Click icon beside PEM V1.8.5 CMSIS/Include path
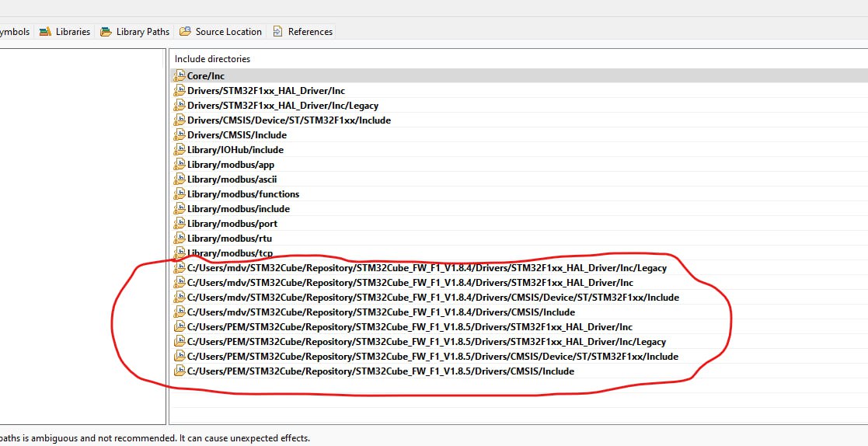Screen dimensions: 868x446 click(x=180, y=370)
